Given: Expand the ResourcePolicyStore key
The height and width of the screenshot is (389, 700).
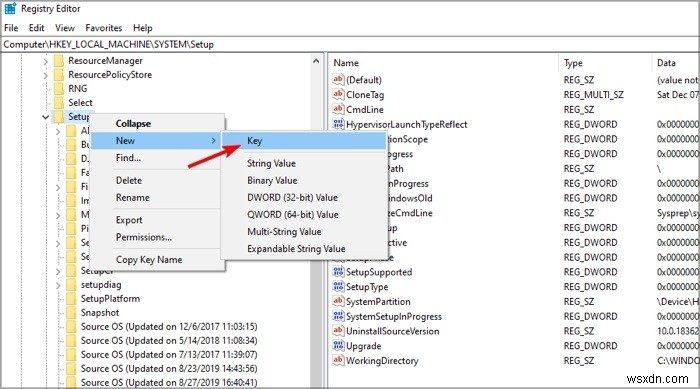Looking at the screenshot, I should click(x=46, y=75).
